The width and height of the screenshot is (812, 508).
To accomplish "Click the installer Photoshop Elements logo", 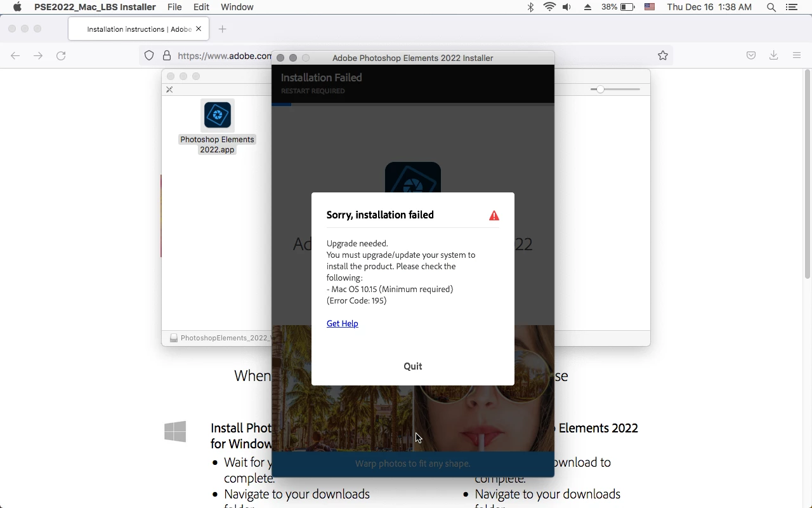I will click(x=413, y=178).
